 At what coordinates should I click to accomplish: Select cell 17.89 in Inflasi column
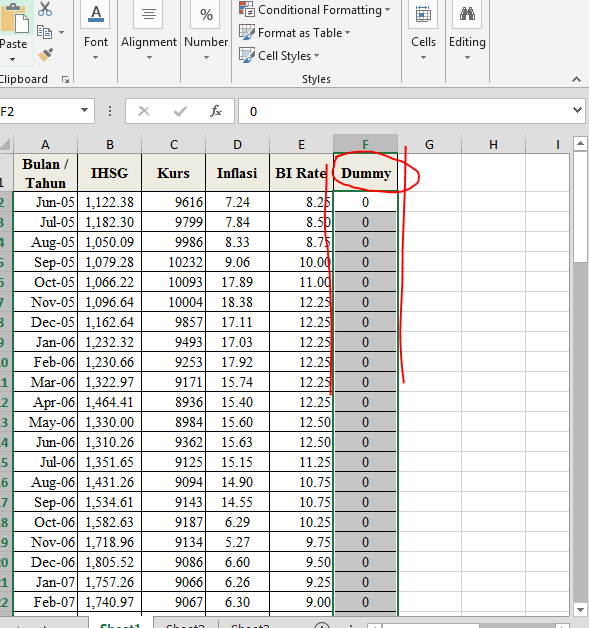(x=237, y=282)
